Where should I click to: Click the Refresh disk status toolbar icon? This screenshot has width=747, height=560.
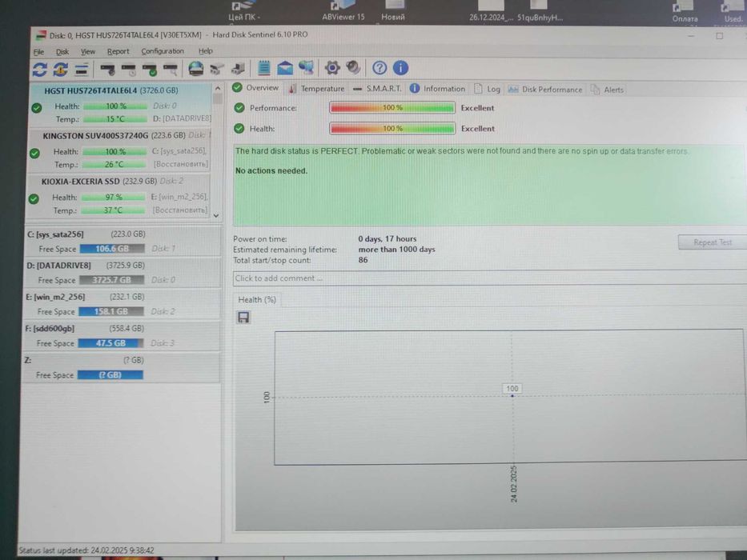pyautogui.click(x=39, y=70)
